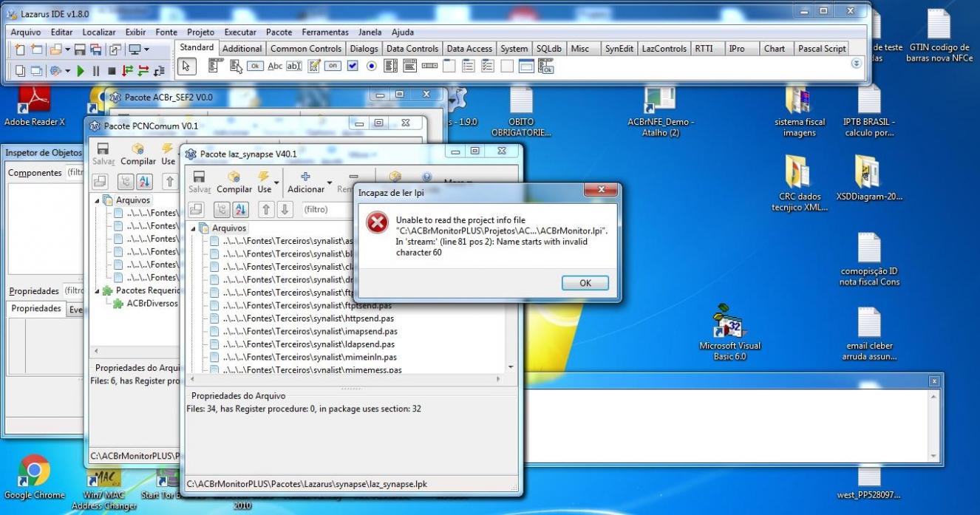
Task: Switch to the Common Controls palette tab
Action: pyautogui.click(x=305, y=48)
